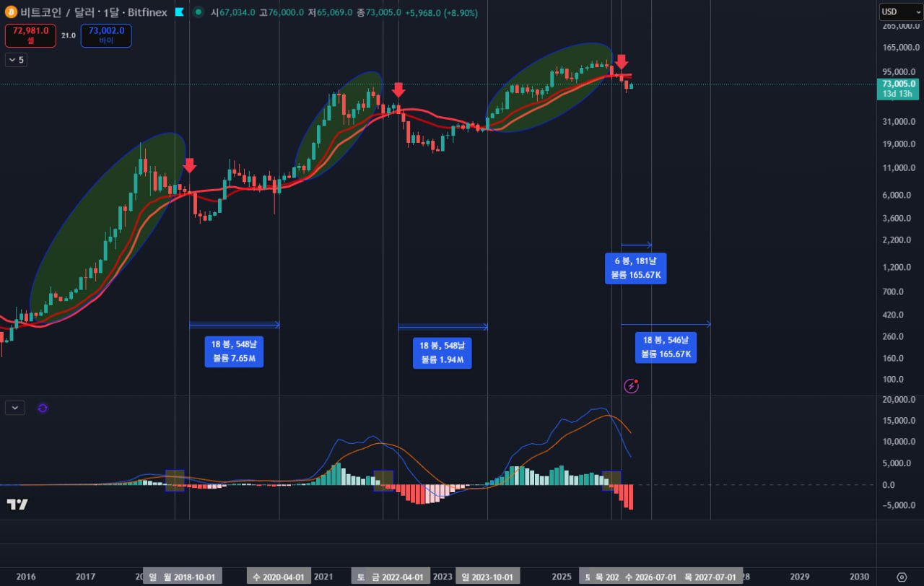Select the '6 봉, 181날' measurement label

[x=635, y=268]
